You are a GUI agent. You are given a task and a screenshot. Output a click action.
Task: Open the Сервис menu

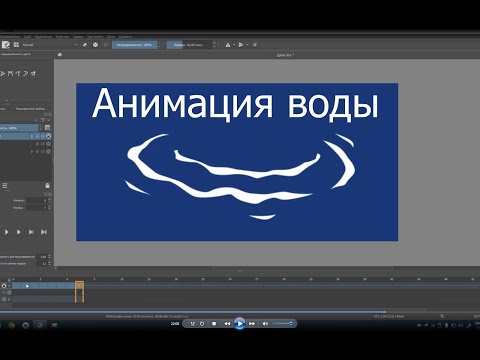(78, 37)
